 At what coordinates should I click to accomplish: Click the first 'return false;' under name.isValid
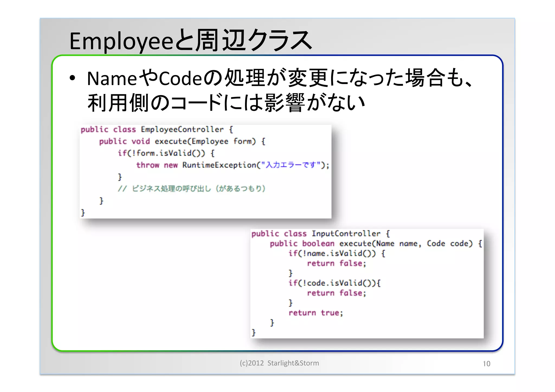[337, 263]
